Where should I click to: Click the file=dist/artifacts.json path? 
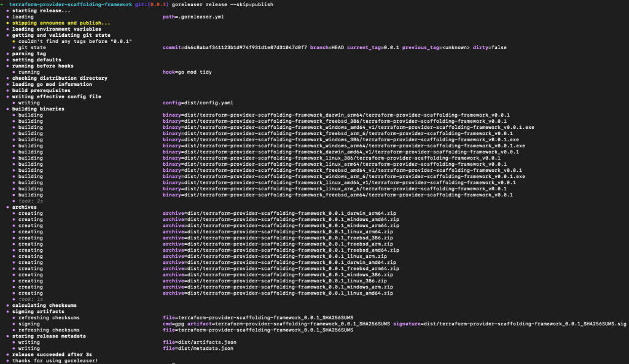pyautogui.click(x=200, y=342)
